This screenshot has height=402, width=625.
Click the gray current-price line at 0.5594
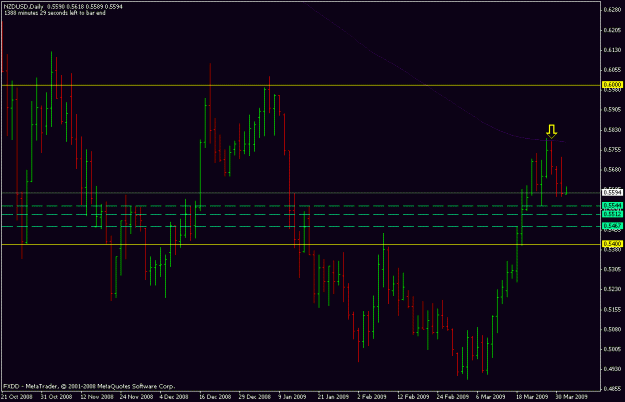click(301, 193)
